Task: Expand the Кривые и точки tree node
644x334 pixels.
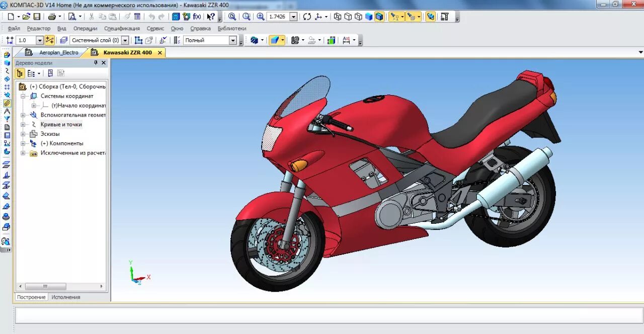Action: [23, 125]
